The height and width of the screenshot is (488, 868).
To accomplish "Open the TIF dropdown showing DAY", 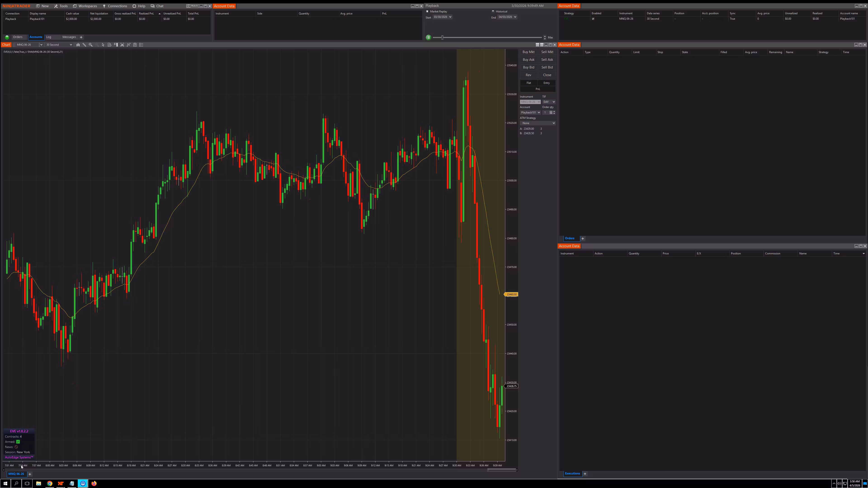I will (549, 102).
